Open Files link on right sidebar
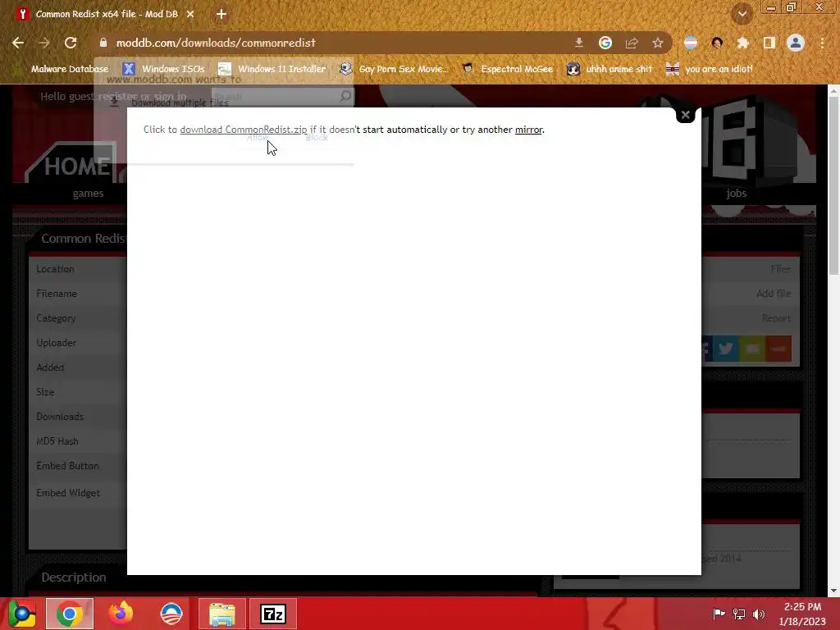Screen dimensions: 840x630 [781, 269]
